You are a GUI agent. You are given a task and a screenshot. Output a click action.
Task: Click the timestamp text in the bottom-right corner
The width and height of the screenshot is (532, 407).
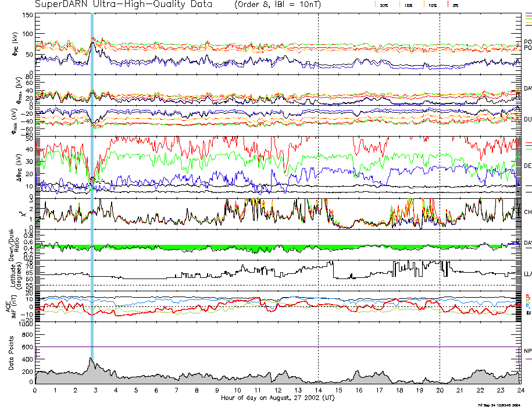point(504,404)
